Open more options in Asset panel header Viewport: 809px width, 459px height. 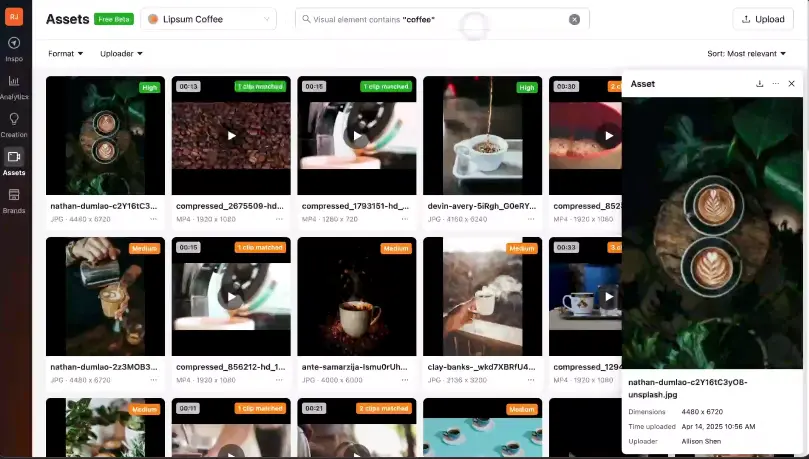pos(775,84)
